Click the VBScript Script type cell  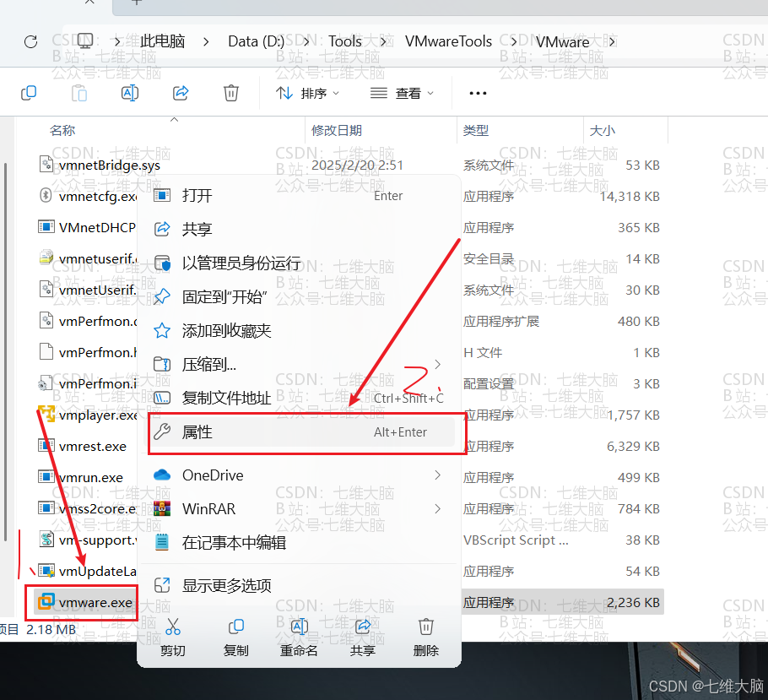tap(516, 540)
